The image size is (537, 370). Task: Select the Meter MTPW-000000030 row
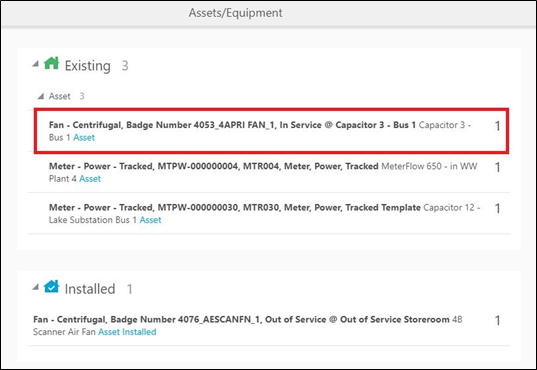269,213
